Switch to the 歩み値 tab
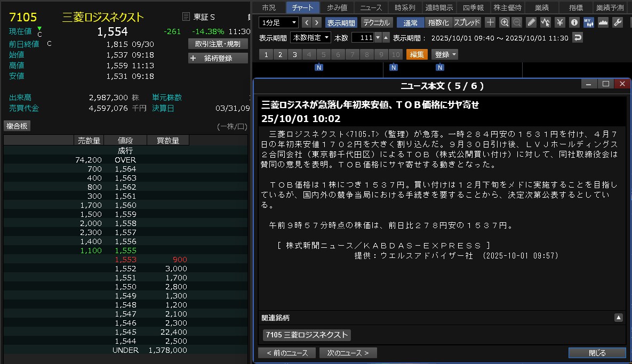The height and width of the screenshot is (364, 632). pyautogui.click(x=337, y=7)
